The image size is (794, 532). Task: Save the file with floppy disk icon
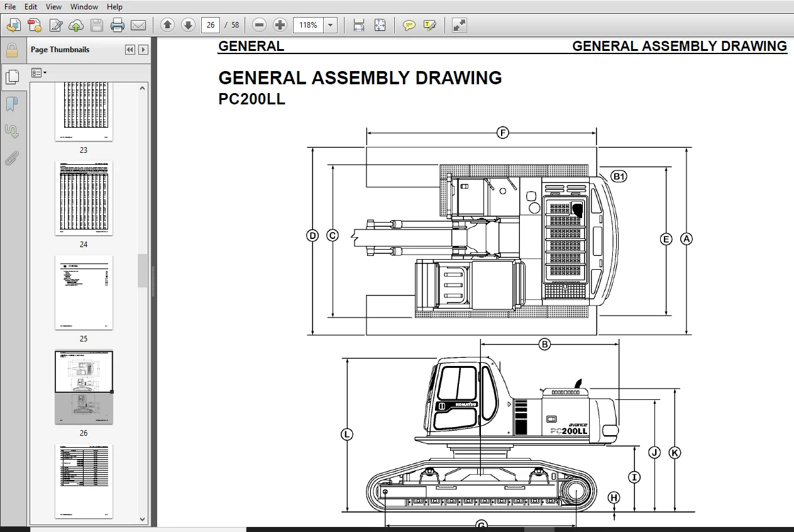pyautogui.click(x=97, y=25)
